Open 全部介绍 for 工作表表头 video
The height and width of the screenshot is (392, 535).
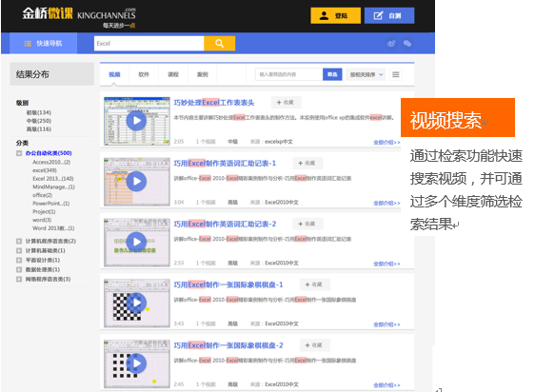386,143
